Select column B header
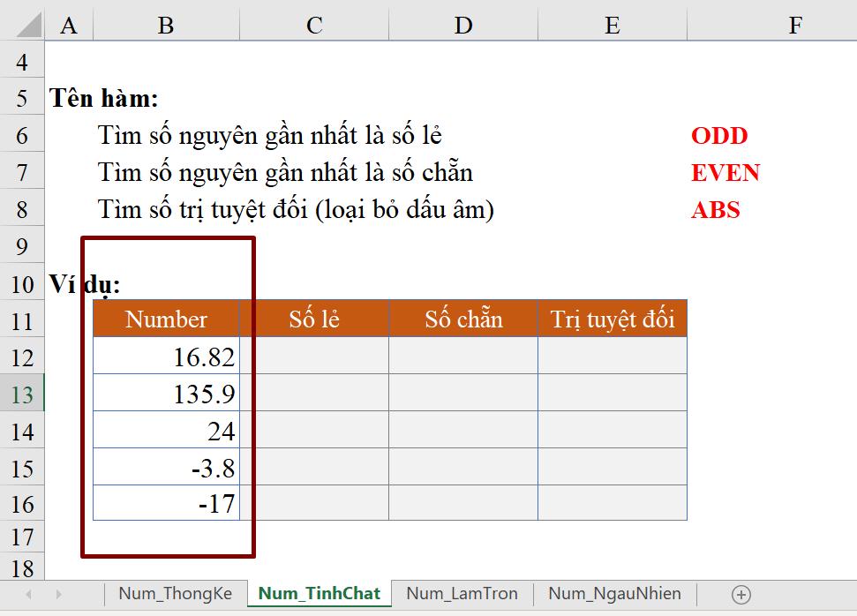Screen dimensions: 857x616 click(164, 24)
